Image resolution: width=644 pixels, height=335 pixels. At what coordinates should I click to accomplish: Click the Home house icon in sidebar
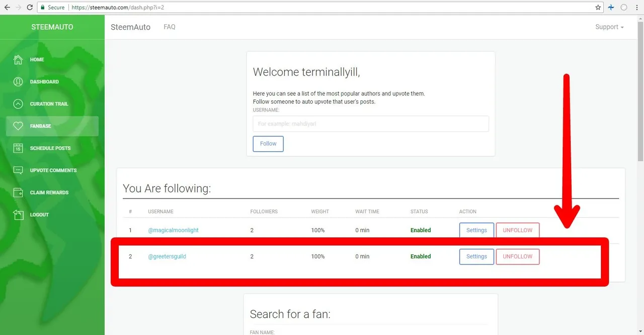tap(18, 59)
